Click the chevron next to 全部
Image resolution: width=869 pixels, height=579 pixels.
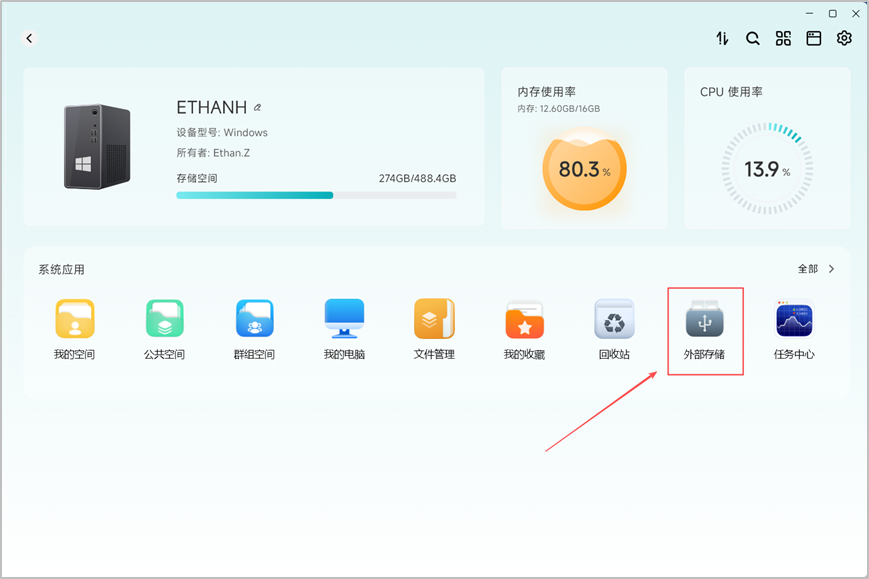(831, 269)
